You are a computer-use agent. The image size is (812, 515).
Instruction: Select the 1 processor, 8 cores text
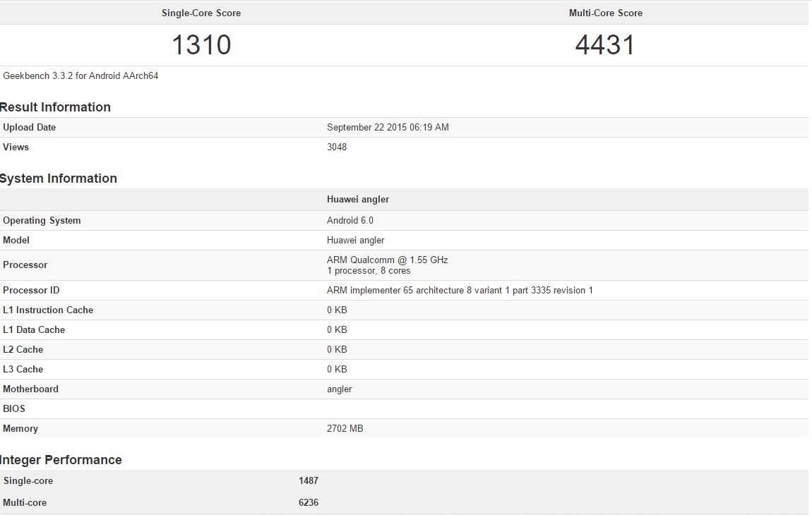tap(368, 271)
